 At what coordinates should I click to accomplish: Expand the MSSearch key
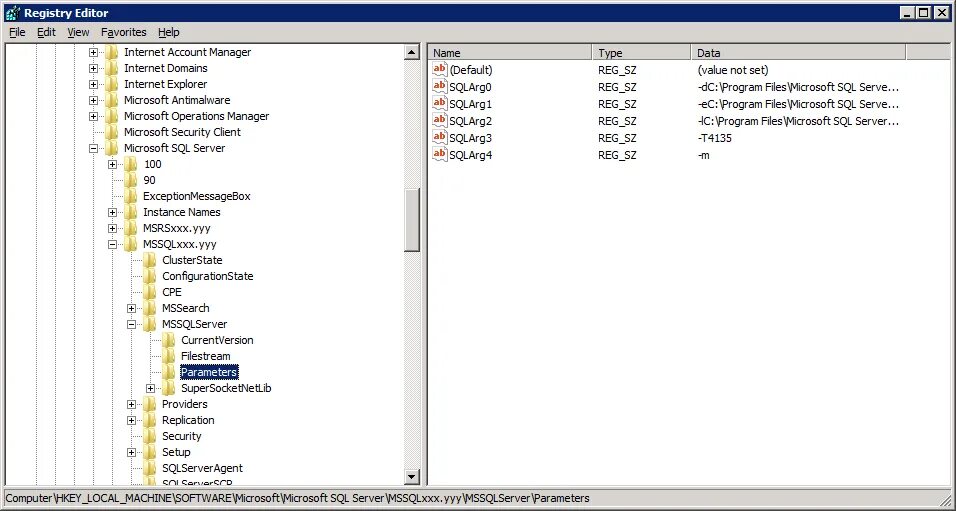click(x=131, y=308)
